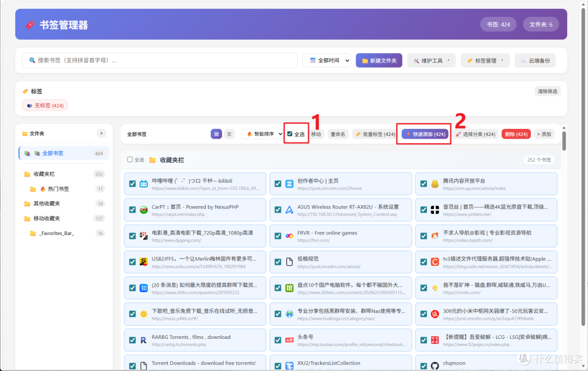Click the grid view icon
The height and width of the screenshot is (371, 588).
(216, 134)
